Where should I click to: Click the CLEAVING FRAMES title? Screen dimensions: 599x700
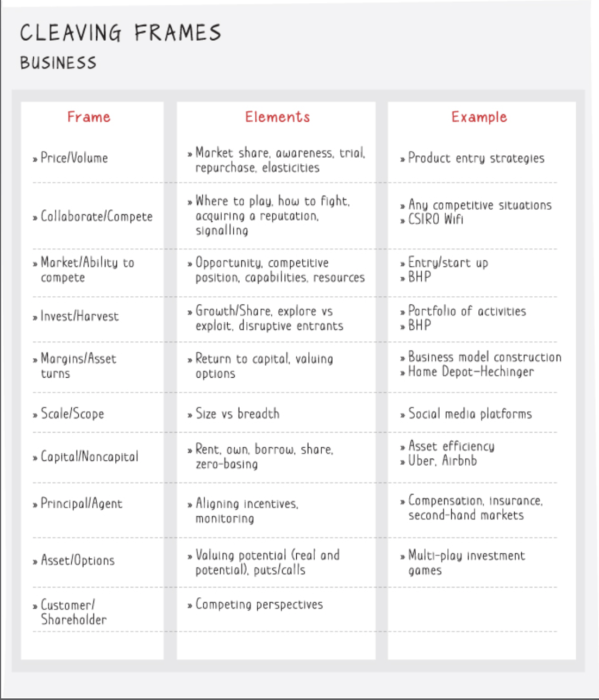coord(121,33)
